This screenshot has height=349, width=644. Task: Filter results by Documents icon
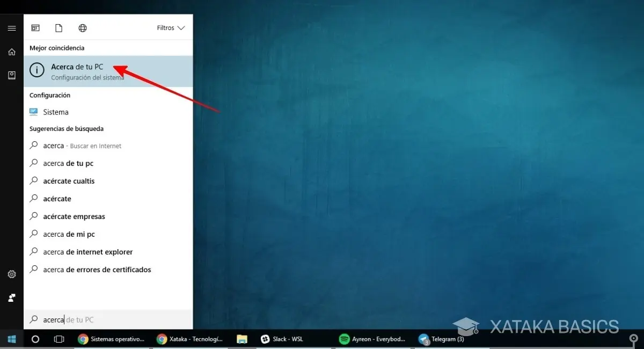point(59,28)
